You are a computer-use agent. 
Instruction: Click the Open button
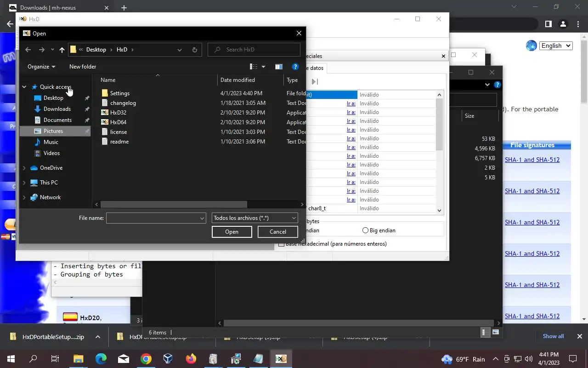232,232
